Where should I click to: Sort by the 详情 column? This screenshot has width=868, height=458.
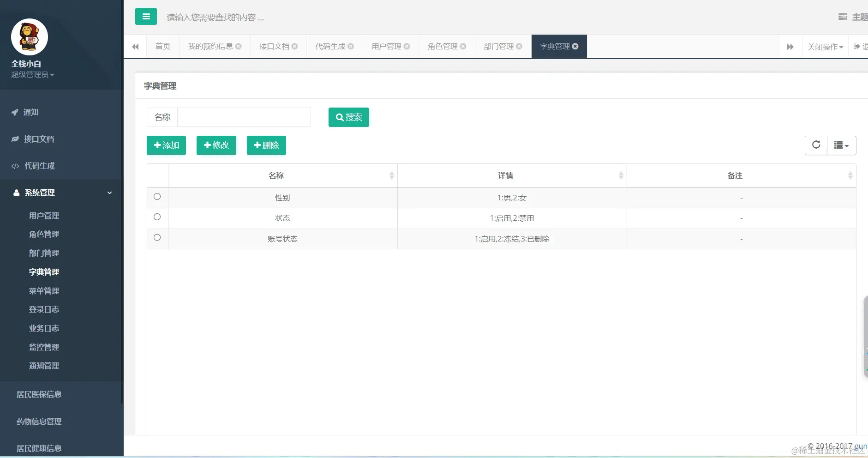pos(512,175)
